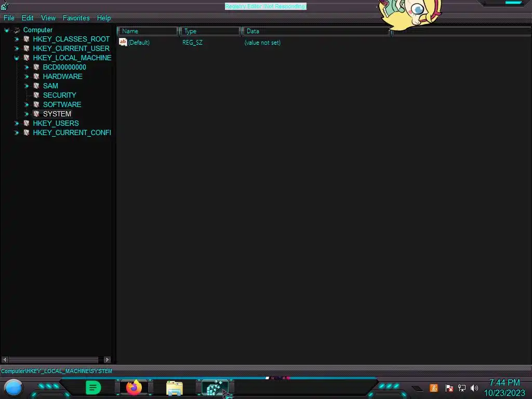The width and height of the screenshot is (532, 399).
Task: Click the SOFTWARE folder icon
Action: (36, 104)
